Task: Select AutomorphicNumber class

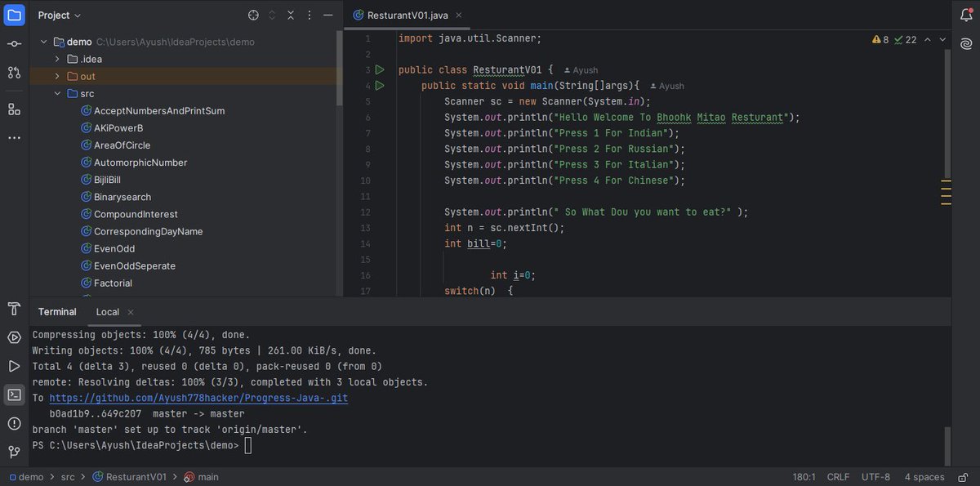Action: point(133,163)
